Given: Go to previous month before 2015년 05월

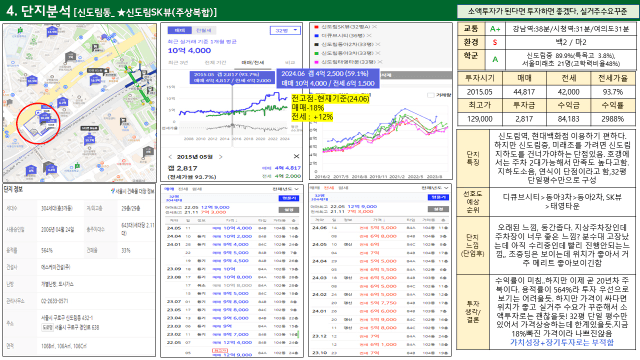Looking at the screenshot, I should (x=170, y=157).
